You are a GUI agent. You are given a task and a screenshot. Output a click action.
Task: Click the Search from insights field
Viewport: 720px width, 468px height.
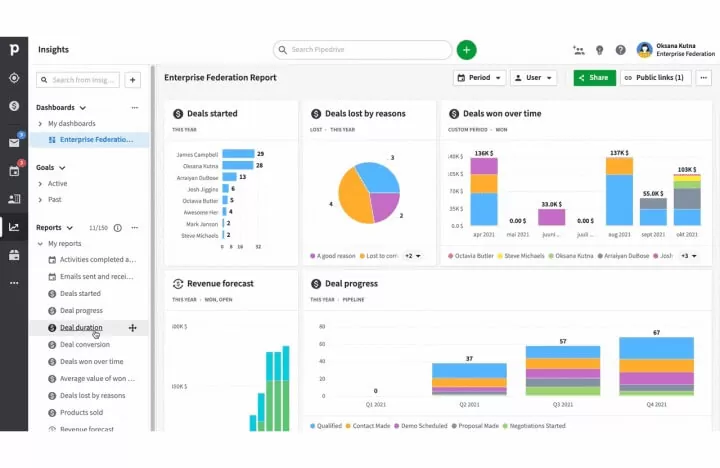coord(78,80)
